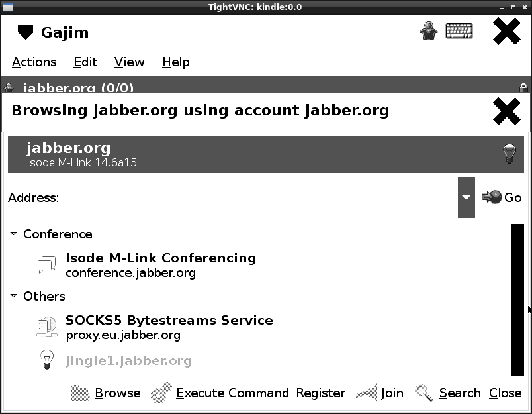Click the Go button
Screen dimensions: 532x414
(x=501, y=197)
